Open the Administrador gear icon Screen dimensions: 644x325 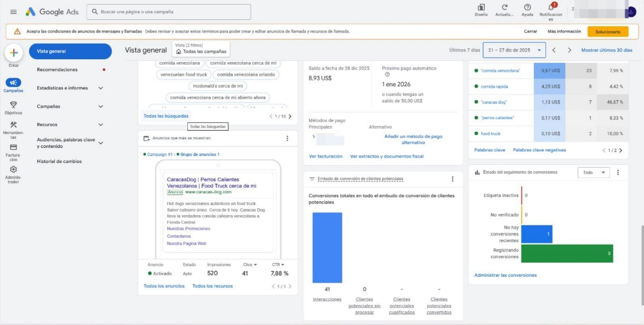[x=13, y=169]
